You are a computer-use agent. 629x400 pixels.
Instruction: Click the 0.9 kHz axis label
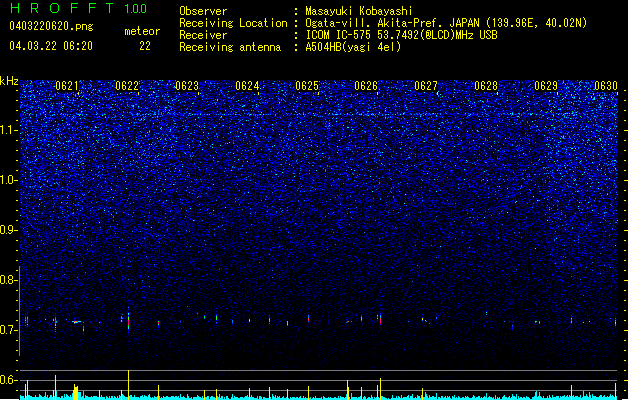click(8, 230)
